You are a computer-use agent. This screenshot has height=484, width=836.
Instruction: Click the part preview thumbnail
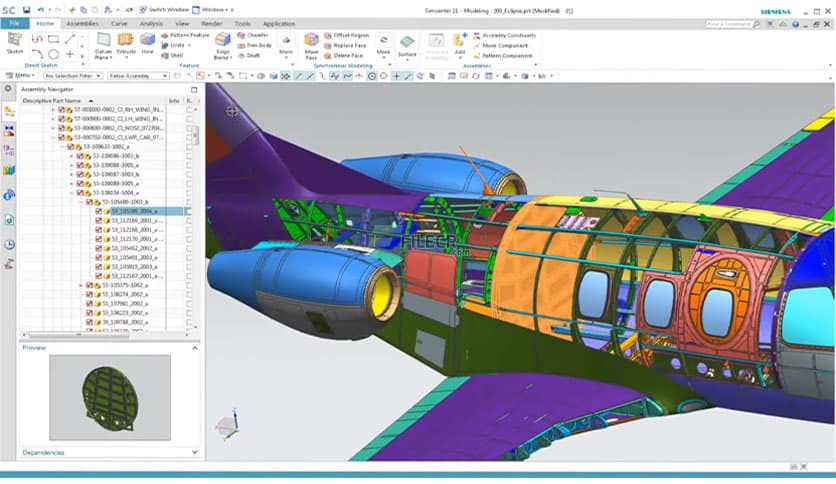pyautogui.click(x=110, y=397)
